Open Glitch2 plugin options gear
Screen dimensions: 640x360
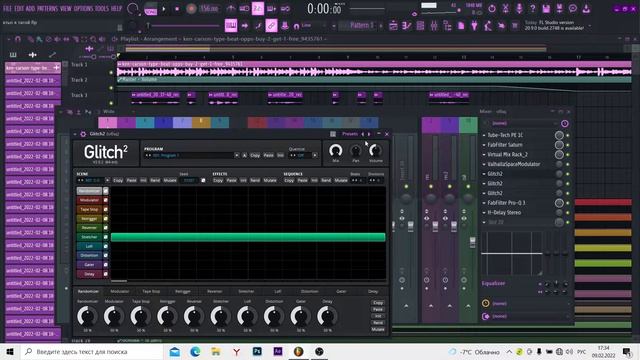tap(83, 134)
